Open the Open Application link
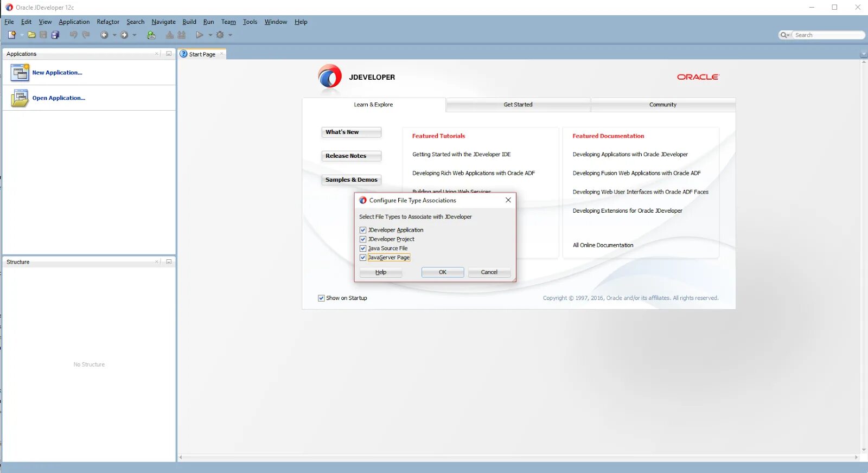Viewport: 868px width, 473px height. (59, 98)
